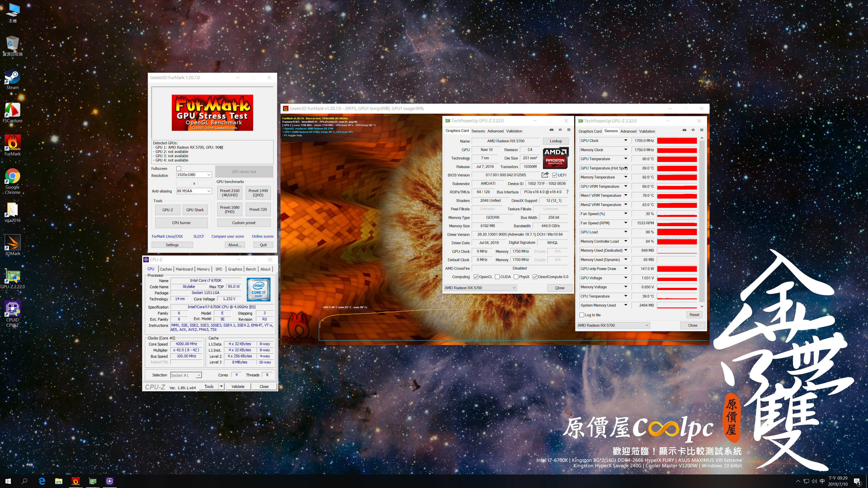Viewport: 868px width, 488px height.
Task: Enable the Log to file checkbox
Action: 582,315
